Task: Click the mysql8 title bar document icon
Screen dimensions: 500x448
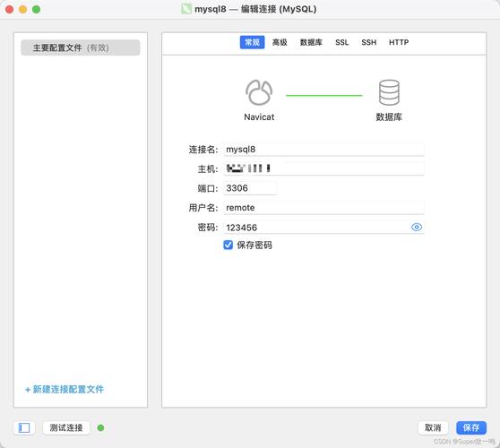Action: (x=186, y=9)
